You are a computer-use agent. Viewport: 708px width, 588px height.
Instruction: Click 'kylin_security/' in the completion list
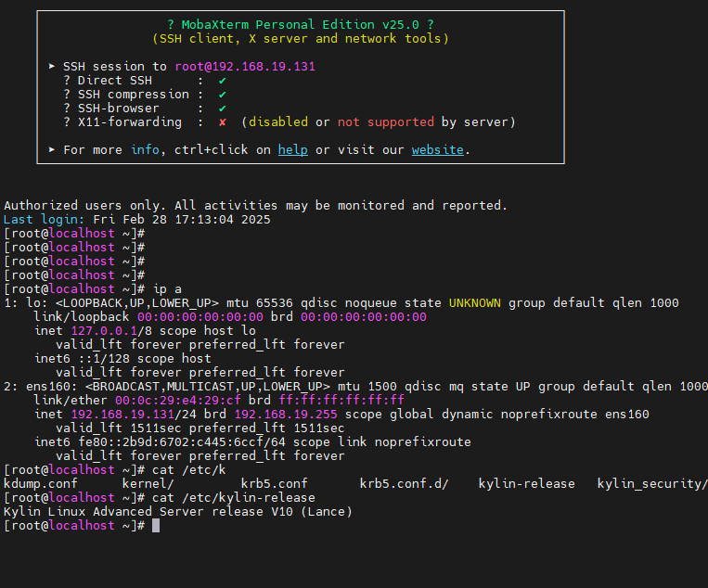click(x=652, y=484)
